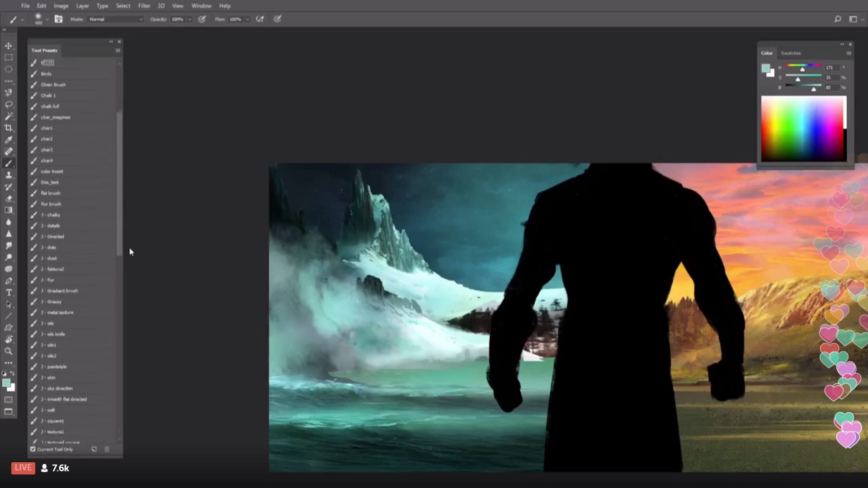This screenshot has height=488, width=868.
Task: Select the Chain Brush preset
Action: 53,84
